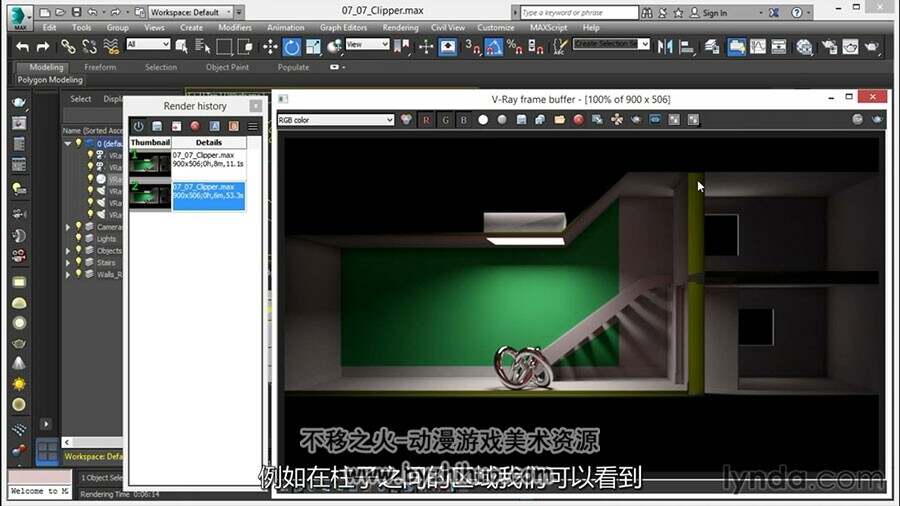Switch to the Object Paint ribbon tab
The width and height of the screenshot is (900, 506).
click(x=227, y=67)
